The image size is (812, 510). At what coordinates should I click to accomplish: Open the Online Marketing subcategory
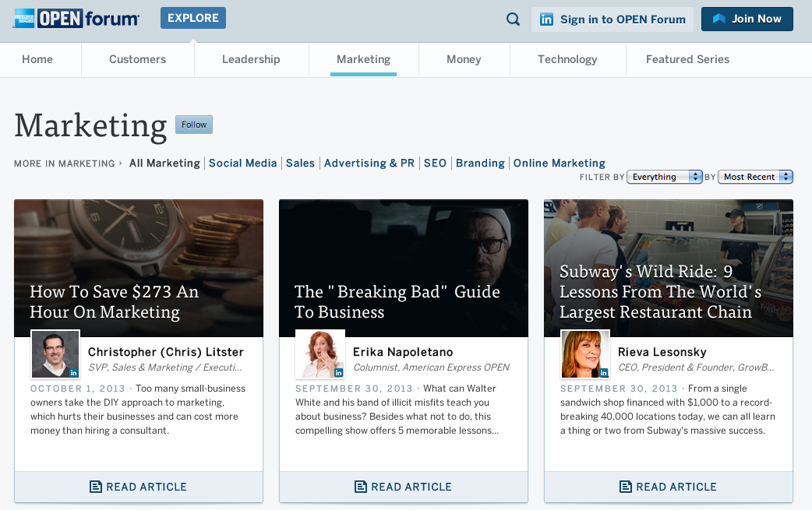click(560, 163)
